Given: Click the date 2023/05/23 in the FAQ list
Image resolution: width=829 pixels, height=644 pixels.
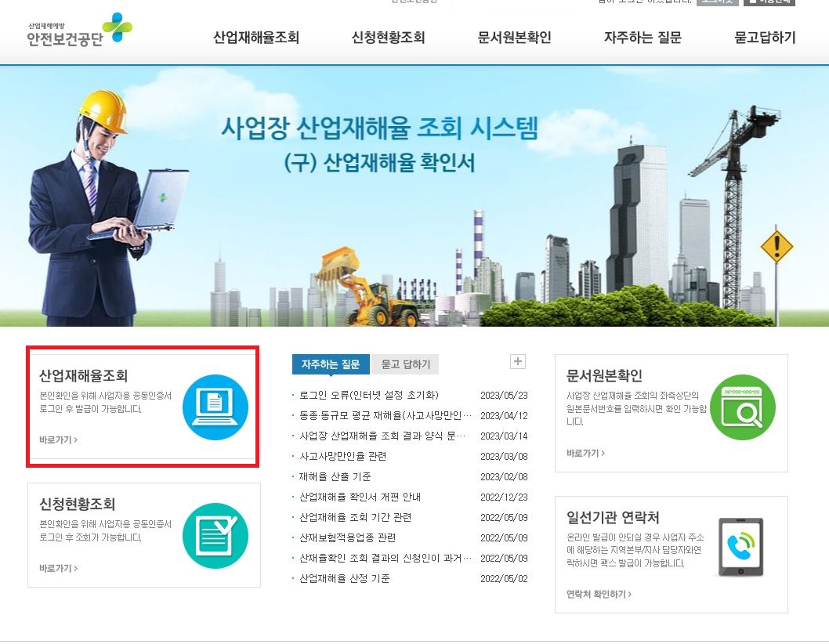Looking at the screenshot, I should tap(504, 396).
